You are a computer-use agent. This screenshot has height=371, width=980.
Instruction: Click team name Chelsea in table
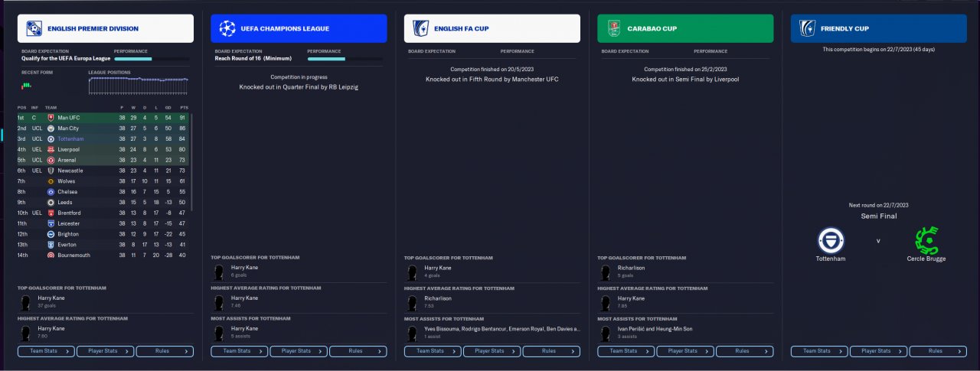68,192
